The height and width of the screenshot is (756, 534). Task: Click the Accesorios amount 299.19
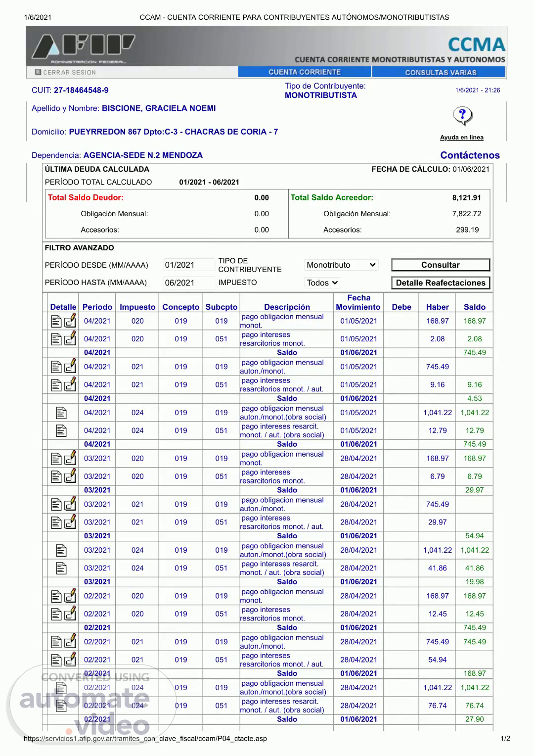click(467, 230)
